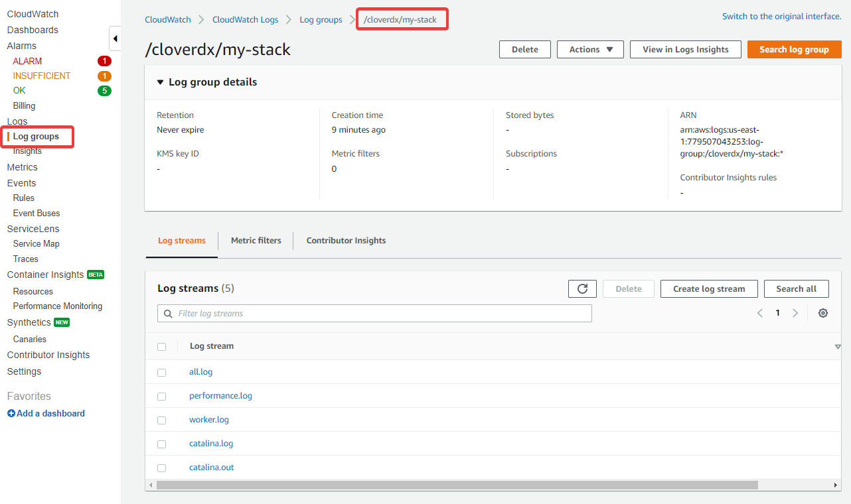Screen dimensions: 851x504
Task: Check the catalina.out row checkbox
Action: click(x=161, y=468)
